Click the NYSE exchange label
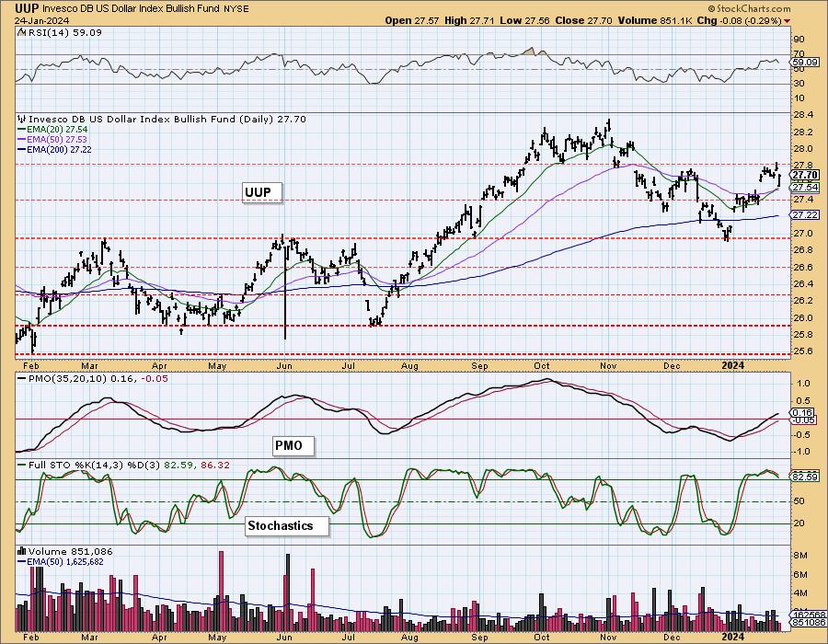This screenshot has height=644, width=828. [x=237, y=9]
